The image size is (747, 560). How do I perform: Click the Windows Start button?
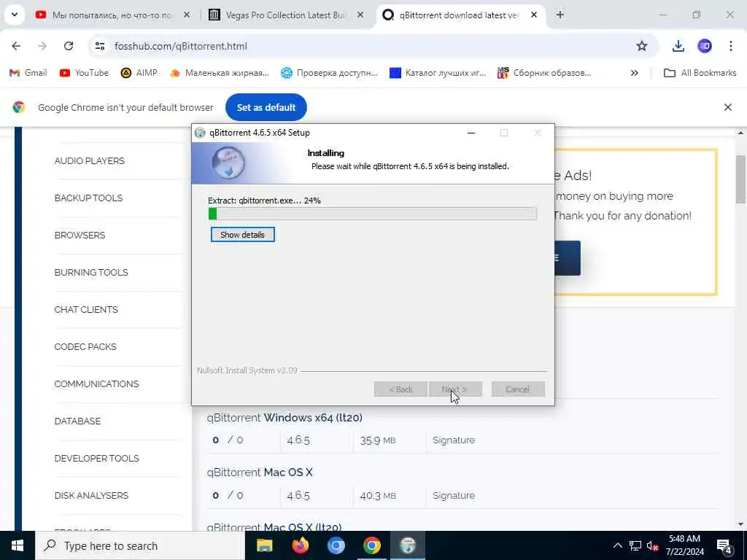(18, 545)
